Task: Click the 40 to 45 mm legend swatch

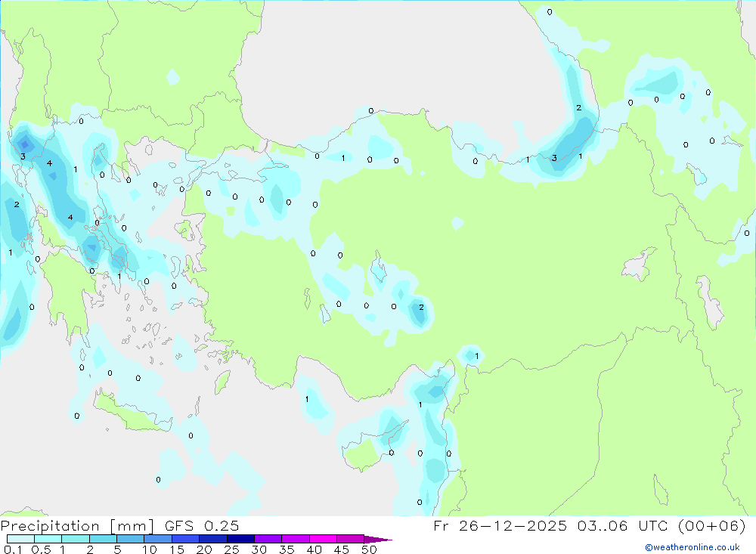Action: (323, 539)
